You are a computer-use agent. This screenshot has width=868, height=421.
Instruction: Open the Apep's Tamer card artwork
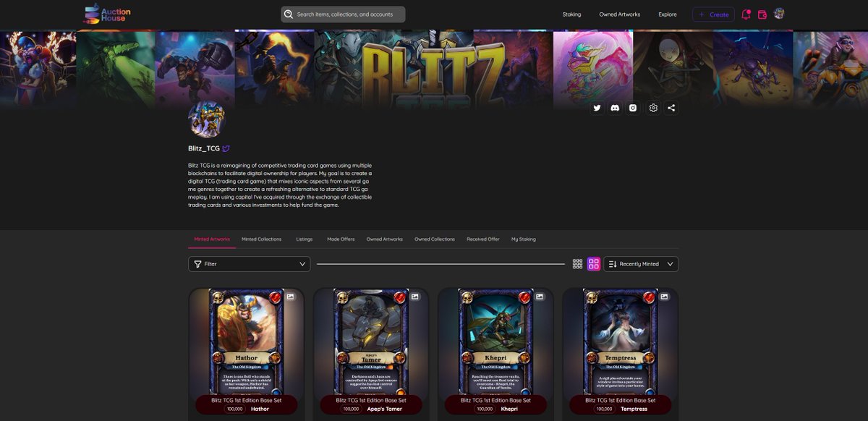(x=370, y=341)
